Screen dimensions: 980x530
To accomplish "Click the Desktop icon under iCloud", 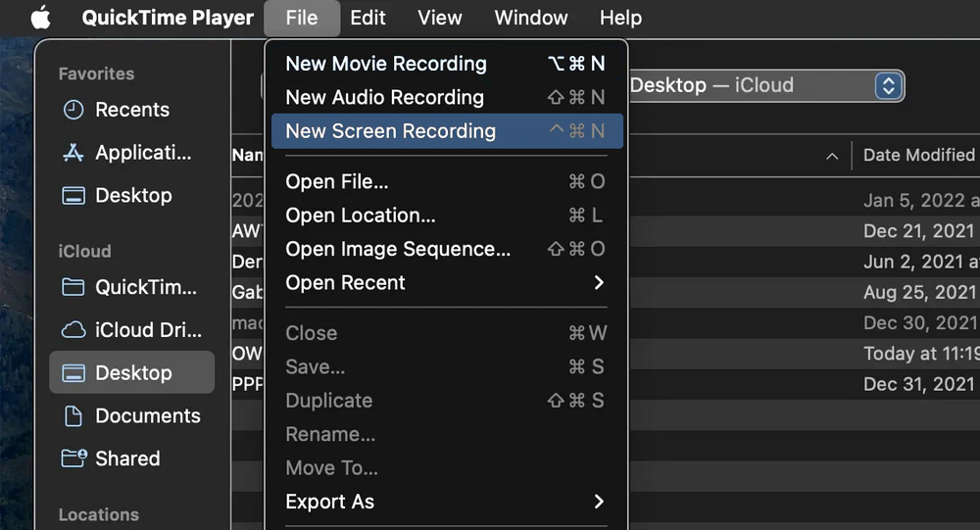I will click(73, 373).
